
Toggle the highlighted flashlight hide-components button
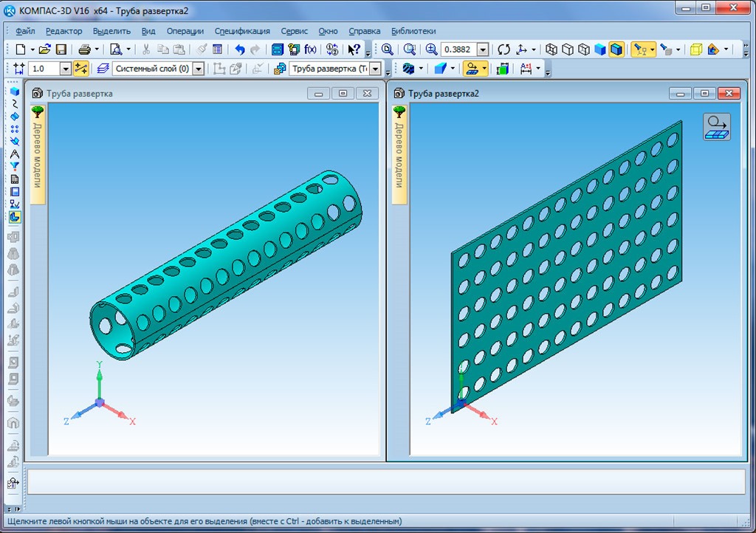point(640,49)
